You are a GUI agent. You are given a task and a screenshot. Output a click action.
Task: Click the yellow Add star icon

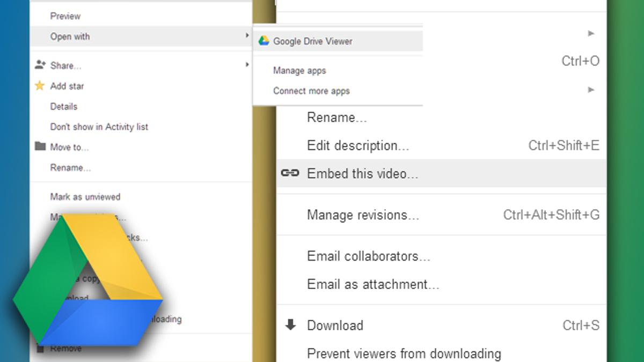(x=40, y=86)
